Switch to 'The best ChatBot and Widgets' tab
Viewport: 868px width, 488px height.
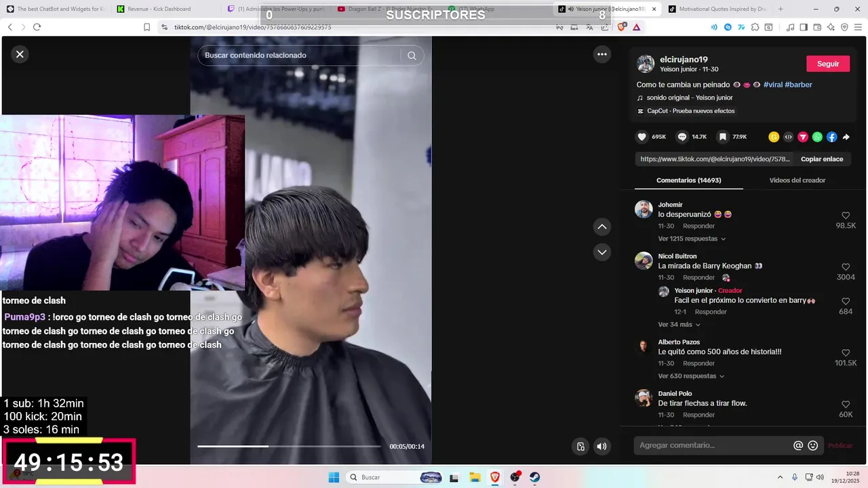point(55,9)
